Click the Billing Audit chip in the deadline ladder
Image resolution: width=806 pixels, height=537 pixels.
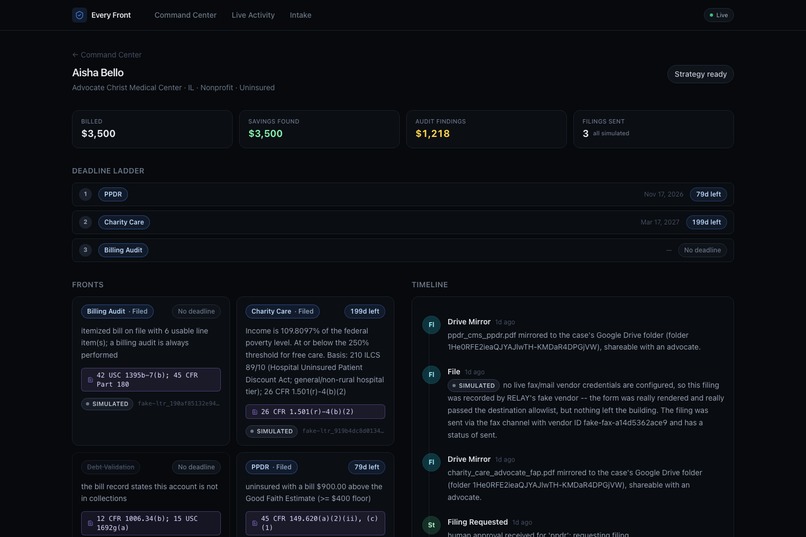[x=123, y=250]
